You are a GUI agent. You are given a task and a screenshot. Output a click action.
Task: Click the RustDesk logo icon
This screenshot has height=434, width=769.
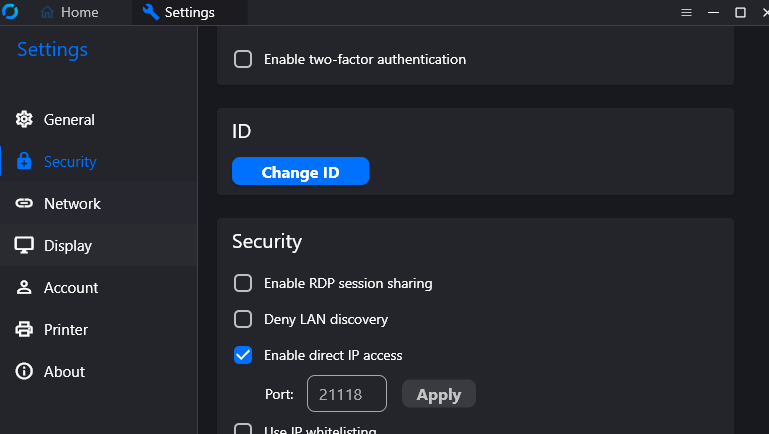point(10,12)
